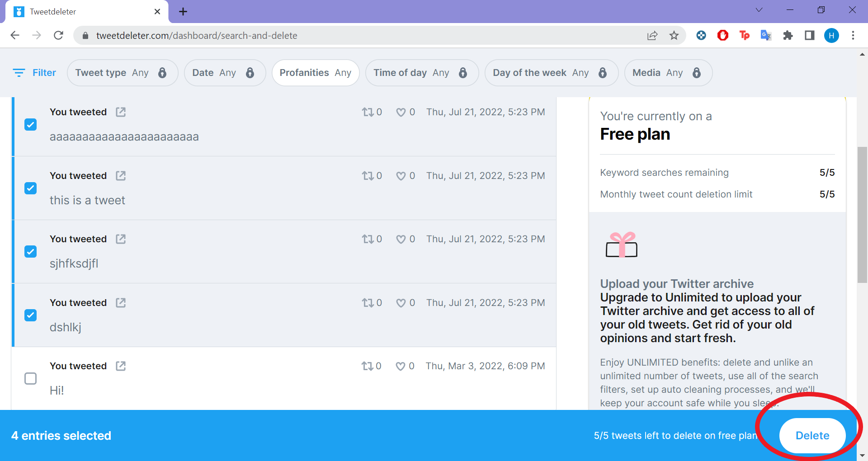This screenshot has width=868, height=461.
Task: Uncheck the 'sjhfksdjfl' tweet checkbox
Action: tap(30, 251)
